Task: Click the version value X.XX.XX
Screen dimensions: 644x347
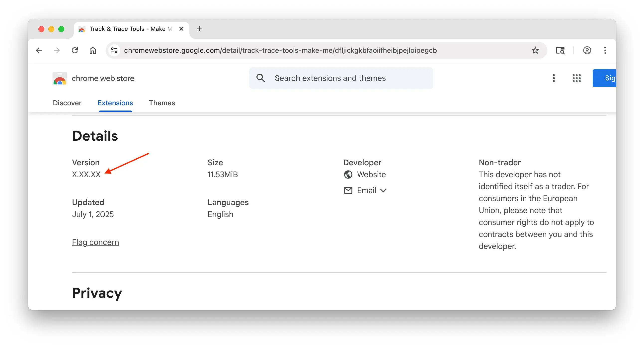Action: pyautogui.click(x=86, y=174)
